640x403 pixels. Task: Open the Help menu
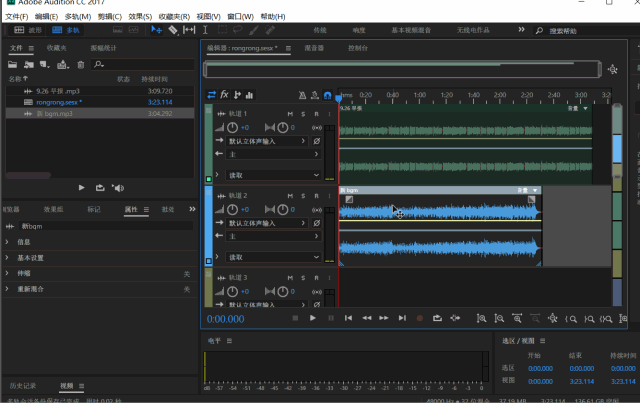coord(273,17)
